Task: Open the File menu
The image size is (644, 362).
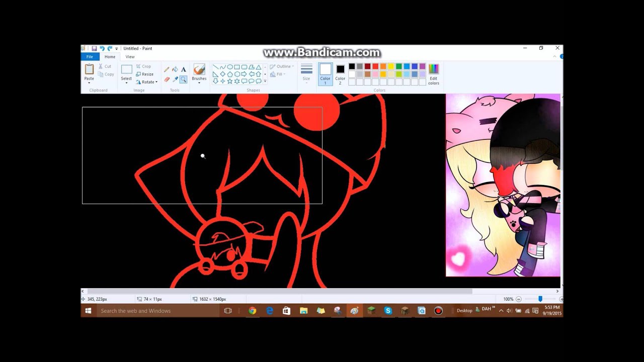Action: click(90, 57)
